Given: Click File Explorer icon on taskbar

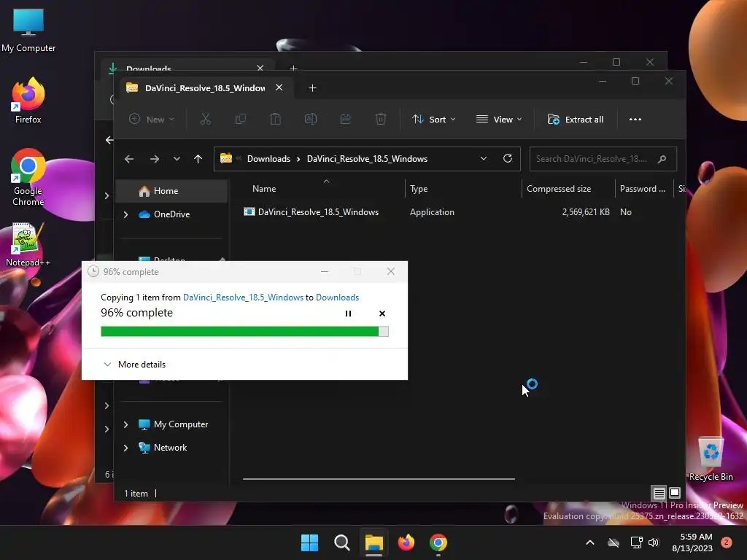Looking at the screenshot, I should click(374, 542).
